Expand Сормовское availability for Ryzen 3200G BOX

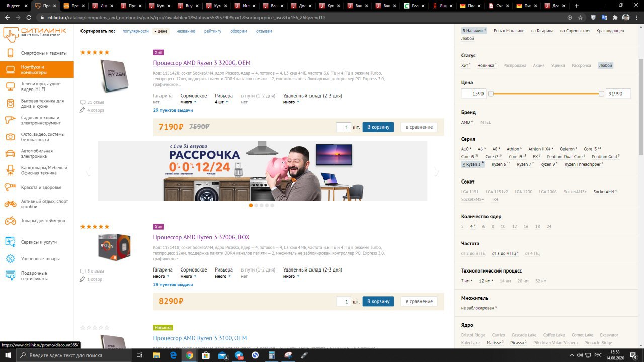(x=188, y=276)
